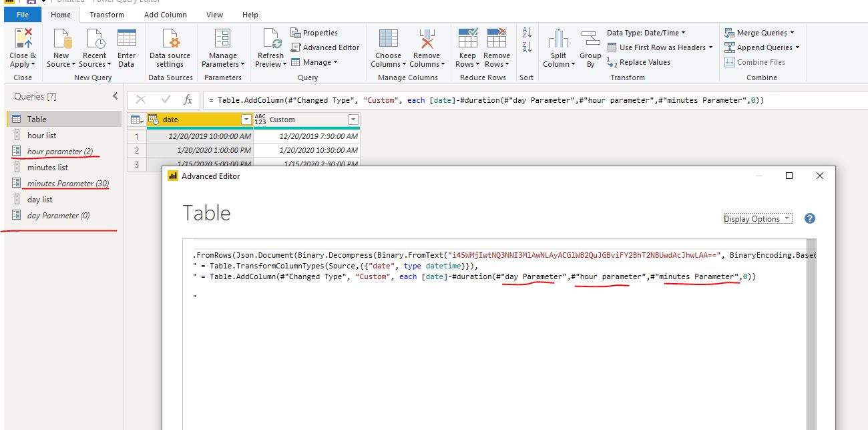
Task: Click cell 12/20/2019 10:00:00 AM
Action: 200,136
